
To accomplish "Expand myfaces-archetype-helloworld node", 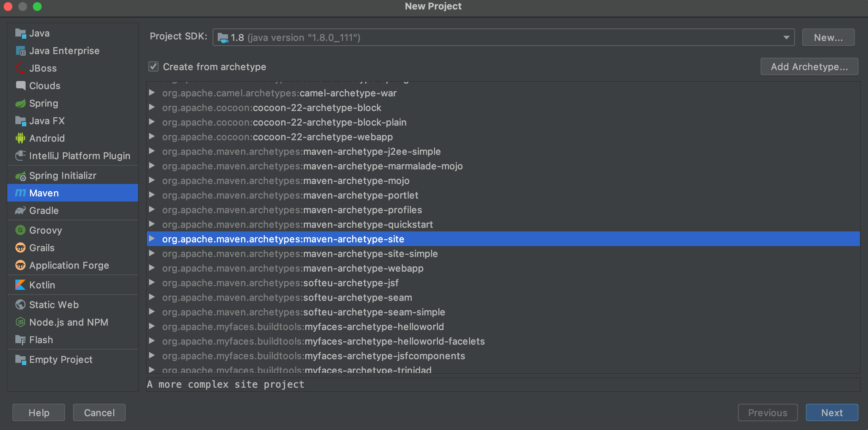I will 152,327.
